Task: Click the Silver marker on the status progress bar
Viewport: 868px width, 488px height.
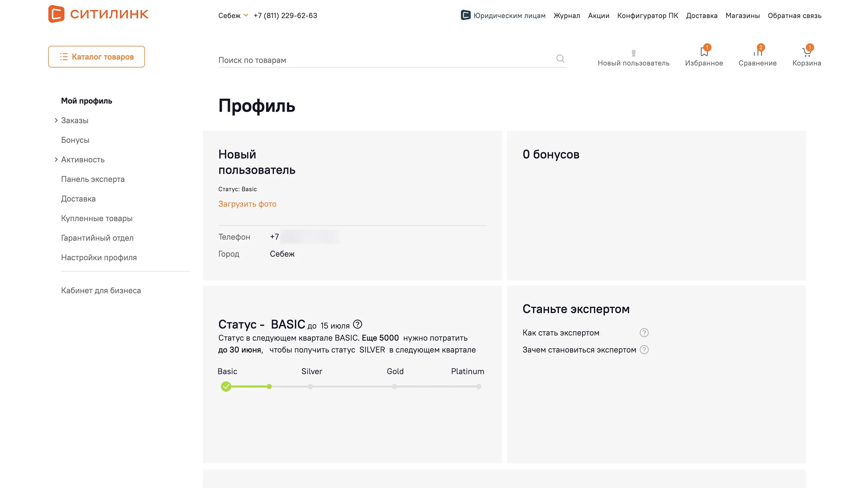Action: click(310, 386)
